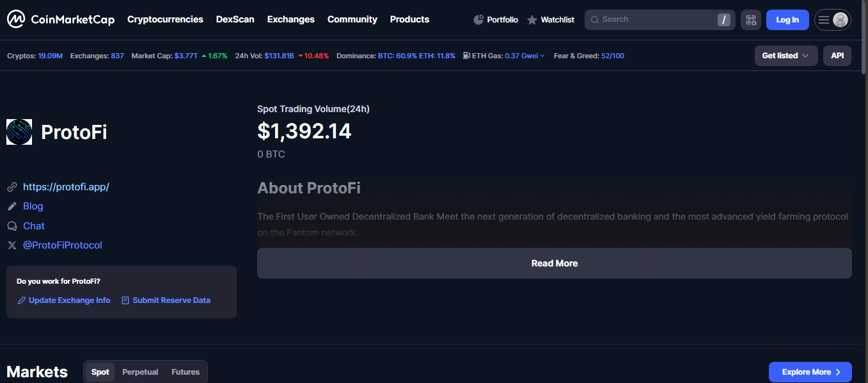Click the chat bubble icon

tap(12, 226)
